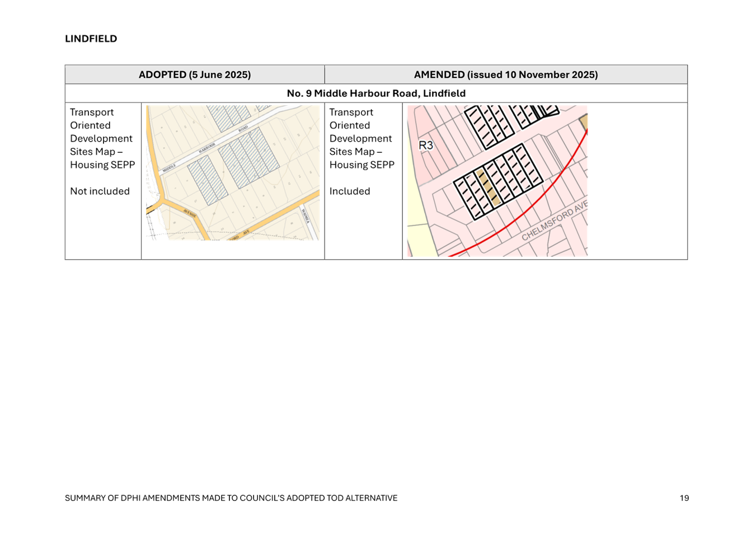
Task: Select the AMENDED (issued 10 November 2025) header
Action: [x=505, y=75]
